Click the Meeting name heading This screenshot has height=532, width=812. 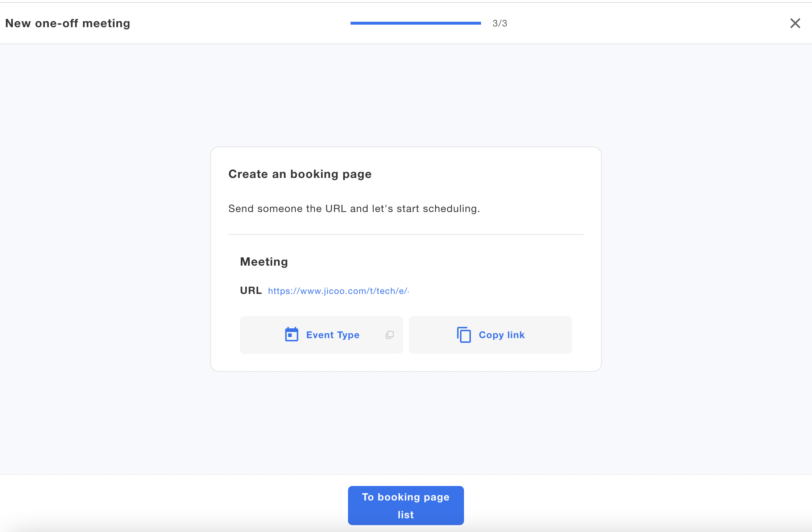pyautogui.click(x=264, y=262)
